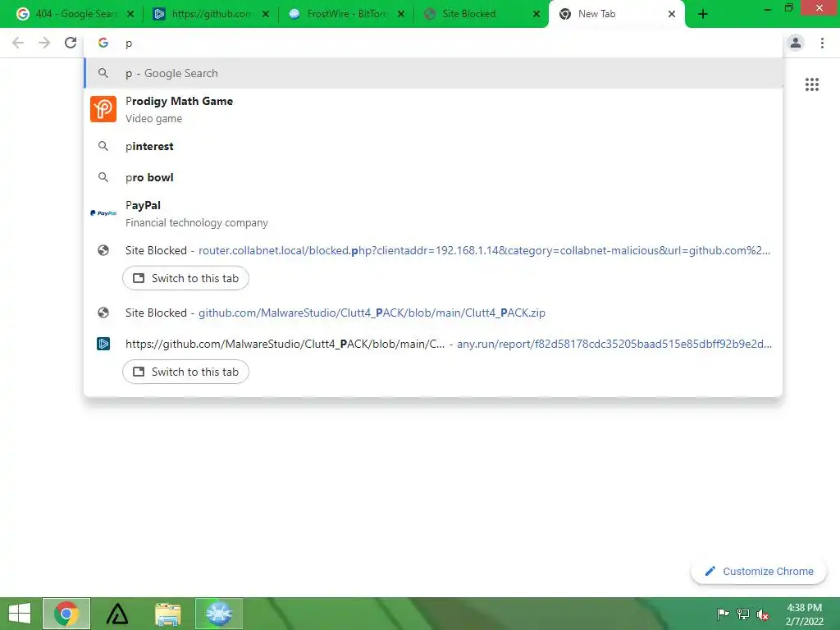The width and height of the screenshot is (840, 630).
Task: Click the any.run favicon in suggestions
Action: [103, 344]
